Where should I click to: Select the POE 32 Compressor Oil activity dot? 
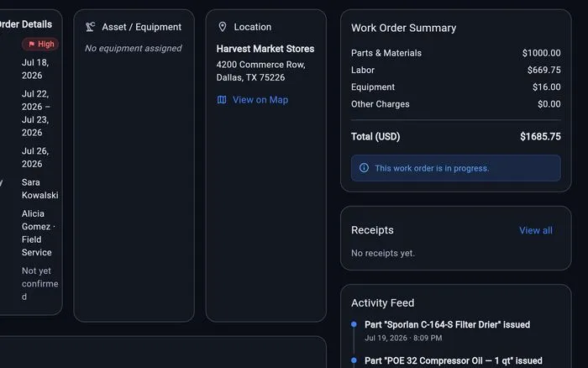click(x=354, y=360)
